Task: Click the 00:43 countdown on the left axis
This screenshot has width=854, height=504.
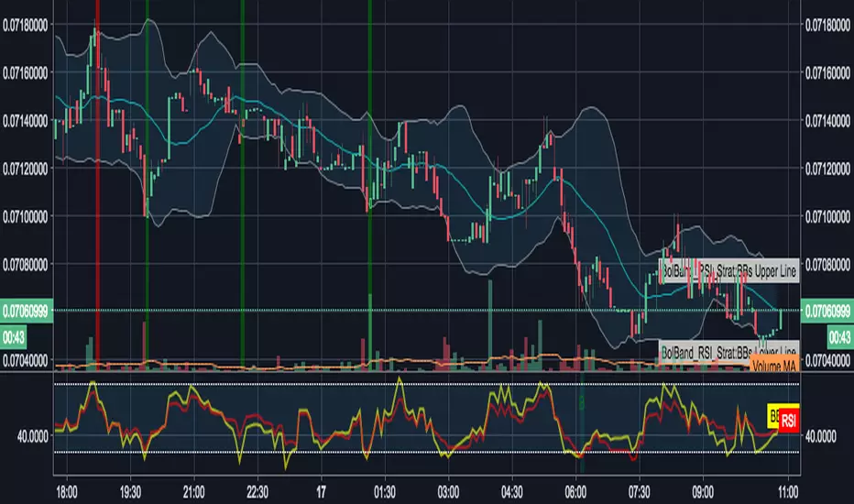Action: click(13, 338)
